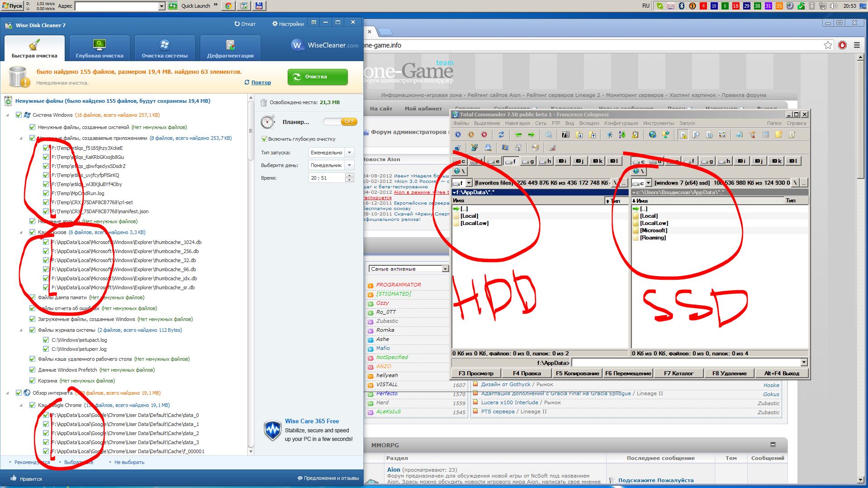Collapse the Файлы журнала системы node
This screenshot has height=488, width=868.
pyautogui.click(x=21, y=330)
